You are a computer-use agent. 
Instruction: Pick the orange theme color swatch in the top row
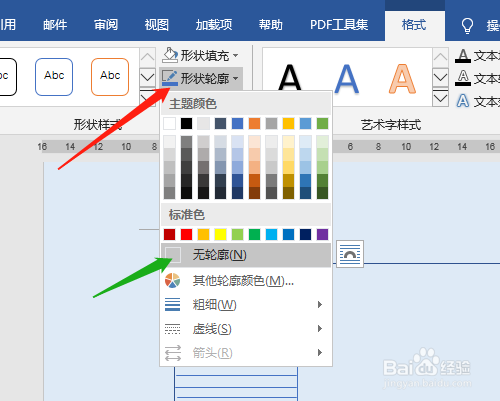pyautogui.click(x=254, y=123)
